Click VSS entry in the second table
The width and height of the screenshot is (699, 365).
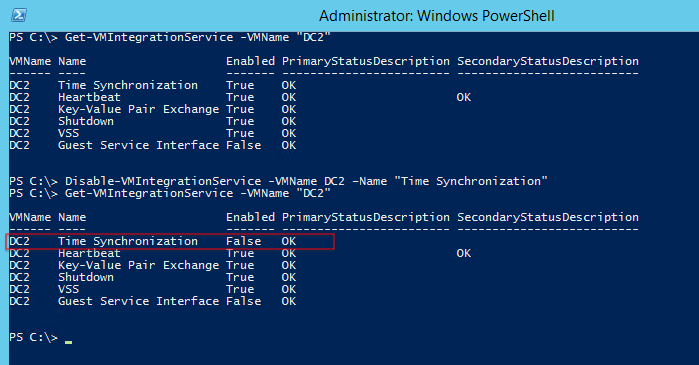(x=68, y=289)
